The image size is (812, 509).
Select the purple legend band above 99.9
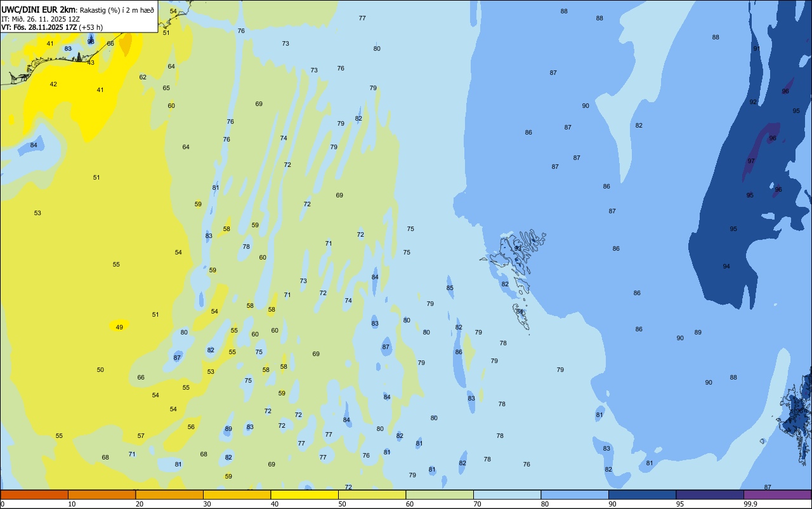777,494
